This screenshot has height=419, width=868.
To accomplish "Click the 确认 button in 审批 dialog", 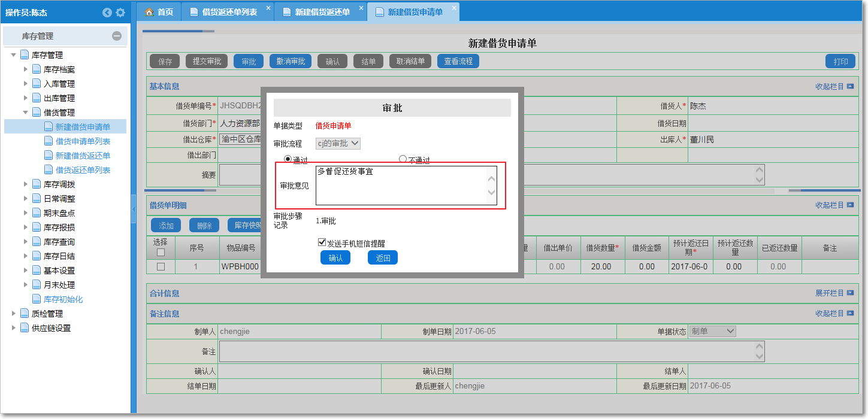I will (x=335, y=258).
